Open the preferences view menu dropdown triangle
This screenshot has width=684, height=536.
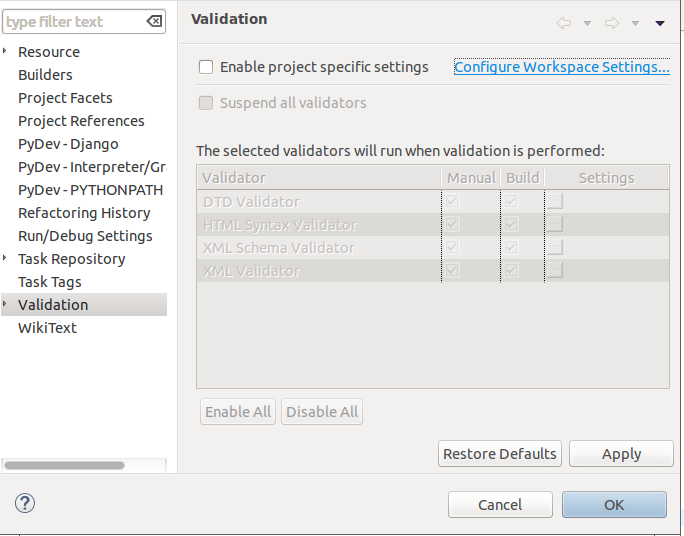click(660, 23)
